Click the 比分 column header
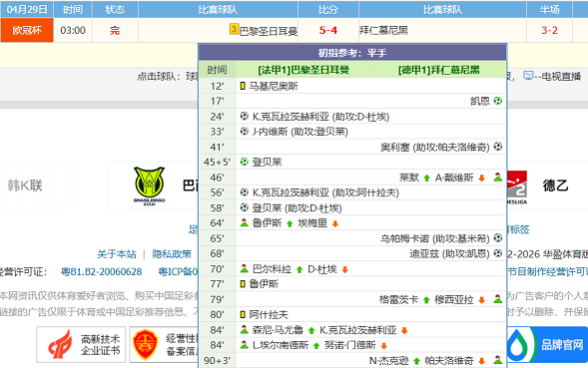This screenshot has width=588, height=368. [x=328, y=9]
